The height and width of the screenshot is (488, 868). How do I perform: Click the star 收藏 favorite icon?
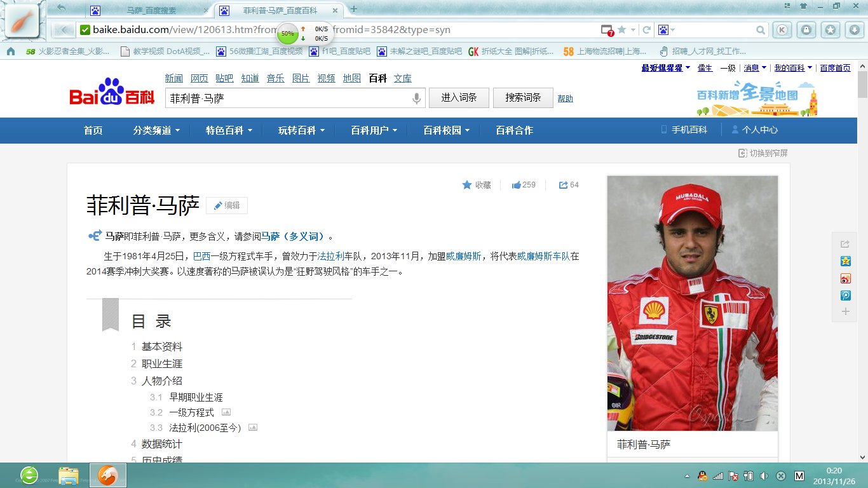click(x=467, y=185)
